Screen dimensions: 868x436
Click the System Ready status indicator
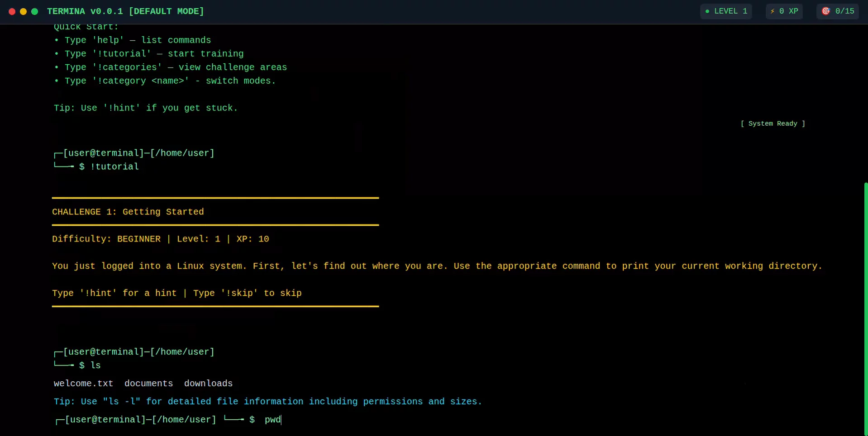pyautogui.click(x=773, y=123)
